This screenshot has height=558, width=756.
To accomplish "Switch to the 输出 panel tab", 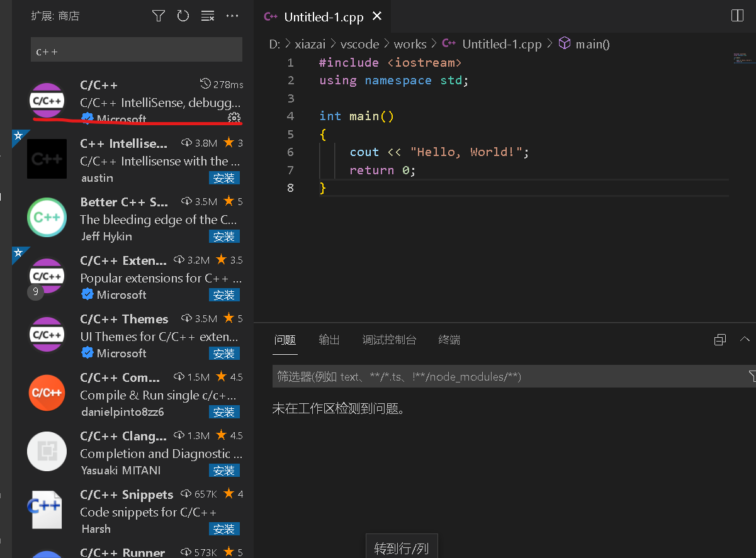I will point(329,340).
